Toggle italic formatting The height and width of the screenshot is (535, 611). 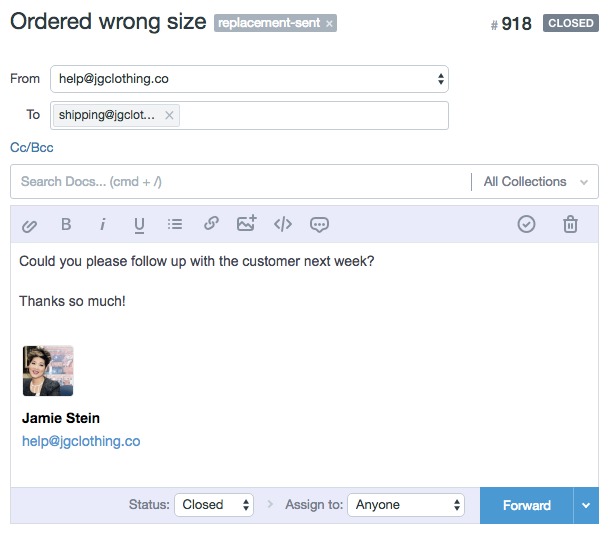click(102, 224)
